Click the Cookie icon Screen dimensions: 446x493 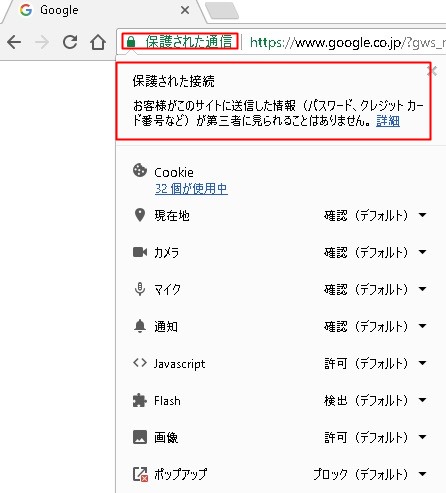pos(140,170)
